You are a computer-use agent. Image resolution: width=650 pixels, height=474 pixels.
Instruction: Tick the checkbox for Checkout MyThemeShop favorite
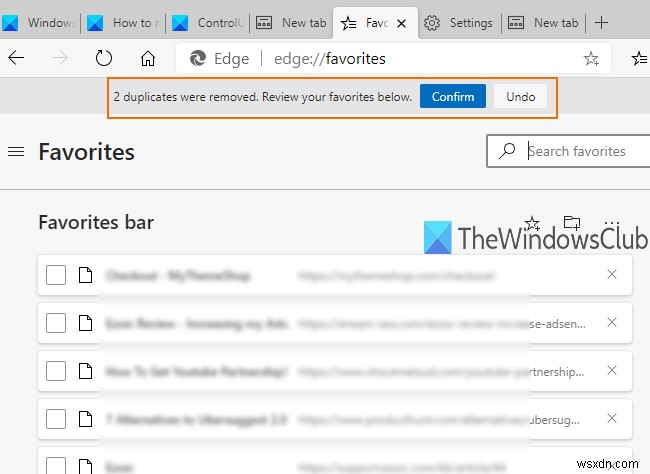coord(56,275)
